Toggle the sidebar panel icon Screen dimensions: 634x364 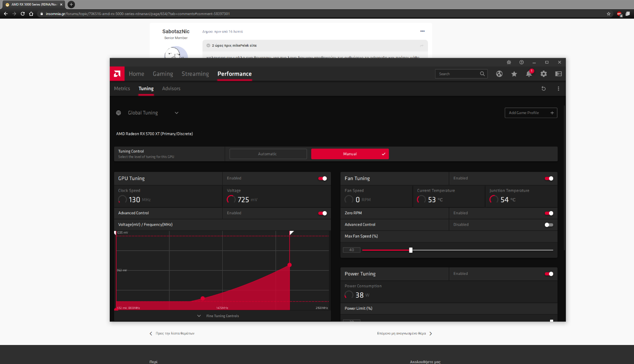coord(558,74)
